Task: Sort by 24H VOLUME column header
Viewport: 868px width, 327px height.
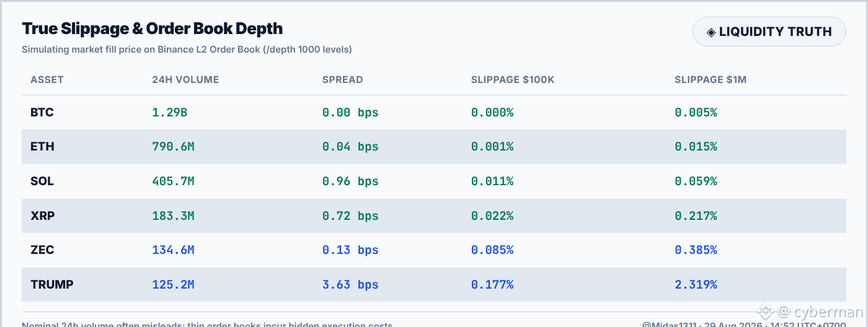Action: [x=185, y=80]
